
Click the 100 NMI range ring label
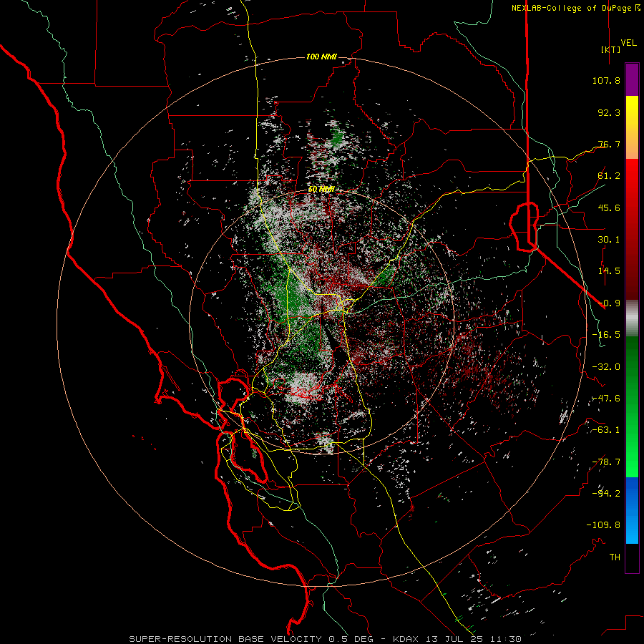pos(321,57)
